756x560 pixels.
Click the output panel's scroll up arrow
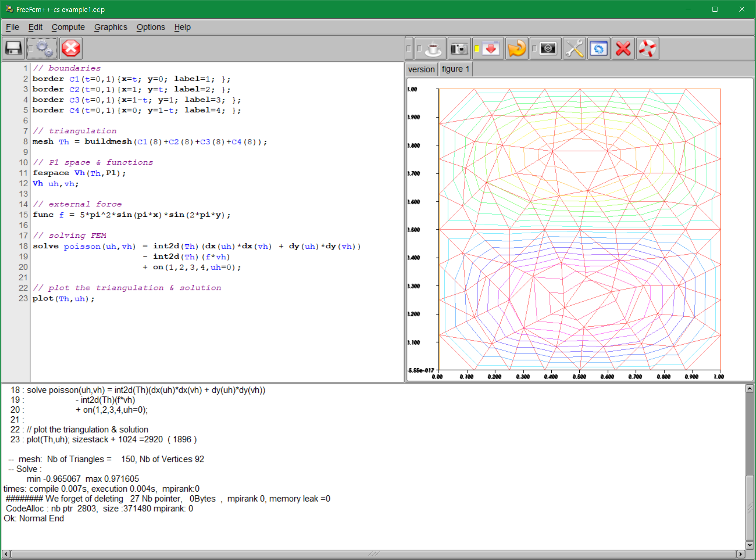[x=750, y=389]
